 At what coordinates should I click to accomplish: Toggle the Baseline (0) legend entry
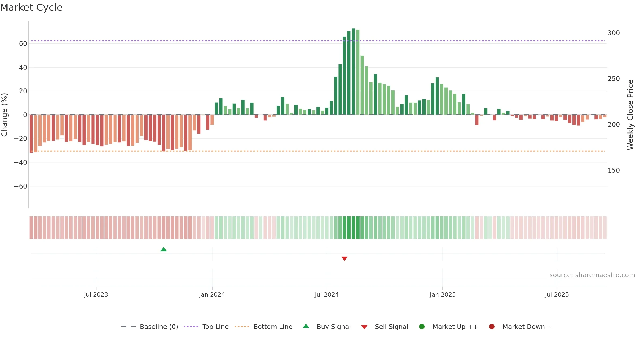tap(149, 327)
